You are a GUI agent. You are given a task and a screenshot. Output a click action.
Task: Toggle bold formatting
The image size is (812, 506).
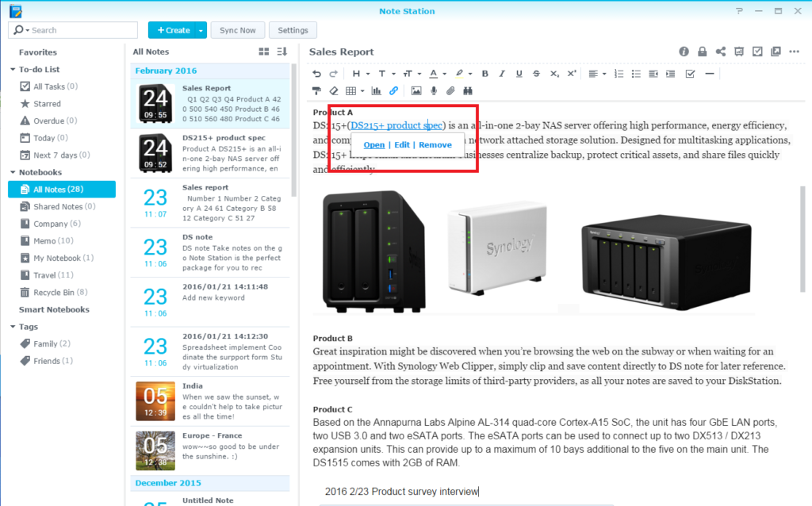tap(485, 74)
